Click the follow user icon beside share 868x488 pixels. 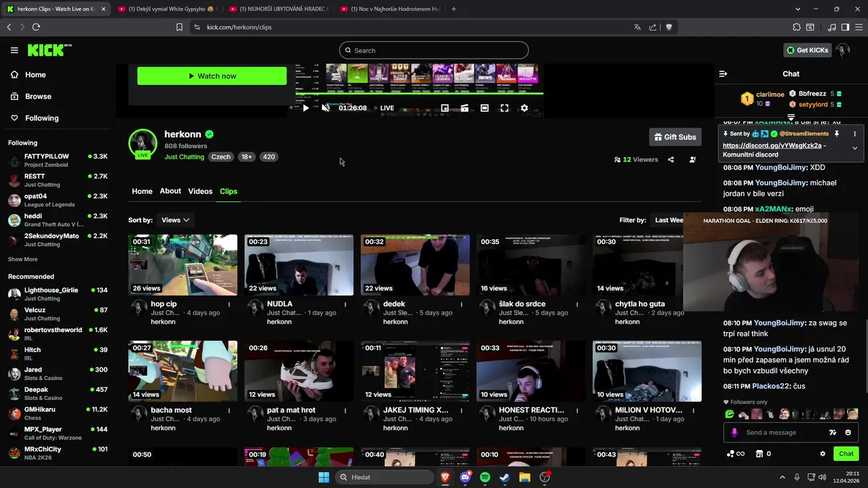[x=692, y=160]
